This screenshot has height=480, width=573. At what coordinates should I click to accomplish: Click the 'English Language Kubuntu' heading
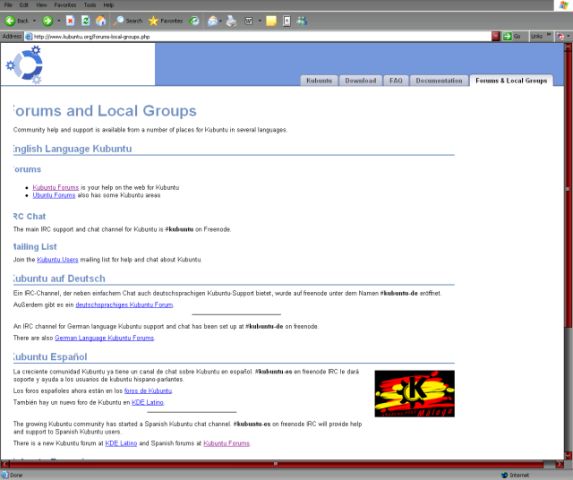coord(72,149)
